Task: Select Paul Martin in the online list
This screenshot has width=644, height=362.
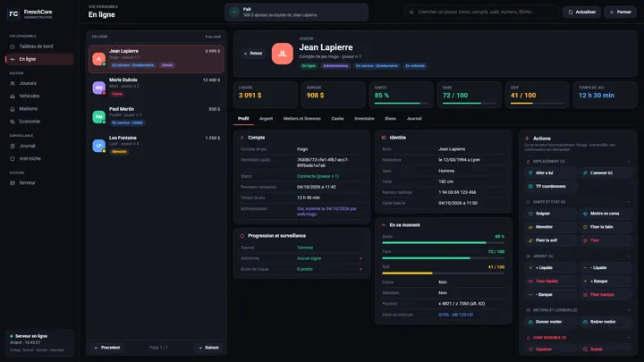Action: click(157, 116)
